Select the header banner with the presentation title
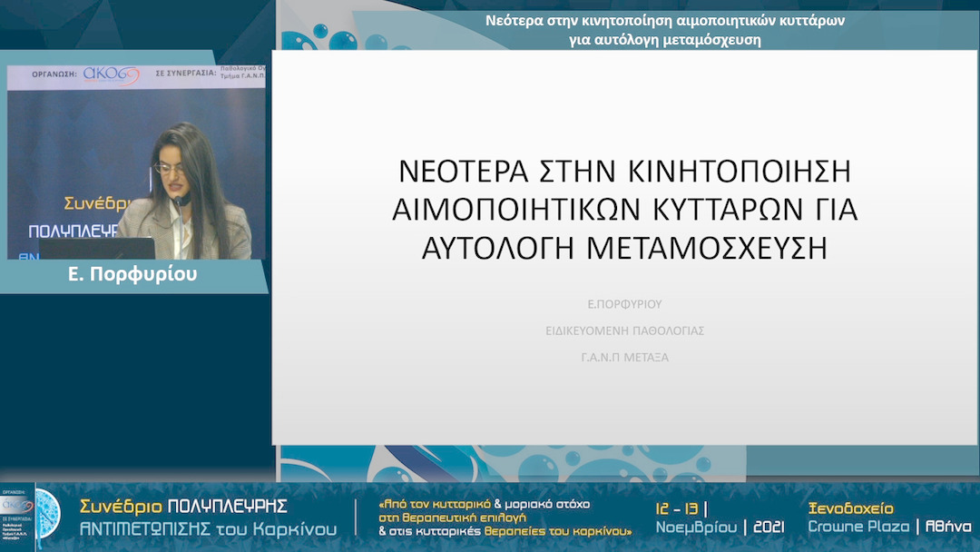 (626, 25)
